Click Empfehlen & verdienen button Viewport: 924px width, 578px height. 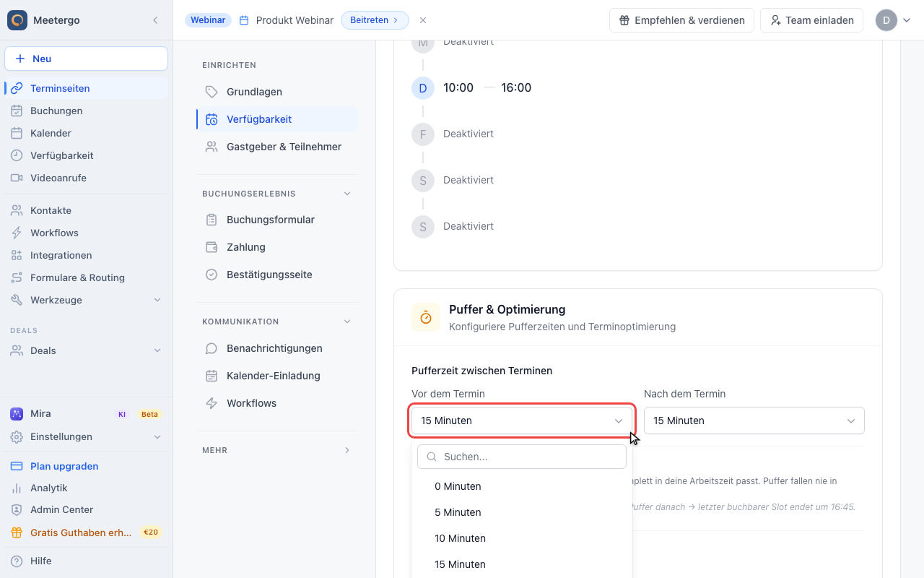(x=681, y=20)
